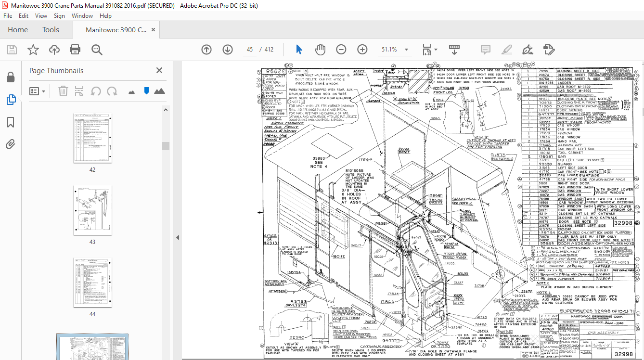Select page 44 thumbnail
The width and height of the screenshot is (644, 360).
tap(92, 283)
